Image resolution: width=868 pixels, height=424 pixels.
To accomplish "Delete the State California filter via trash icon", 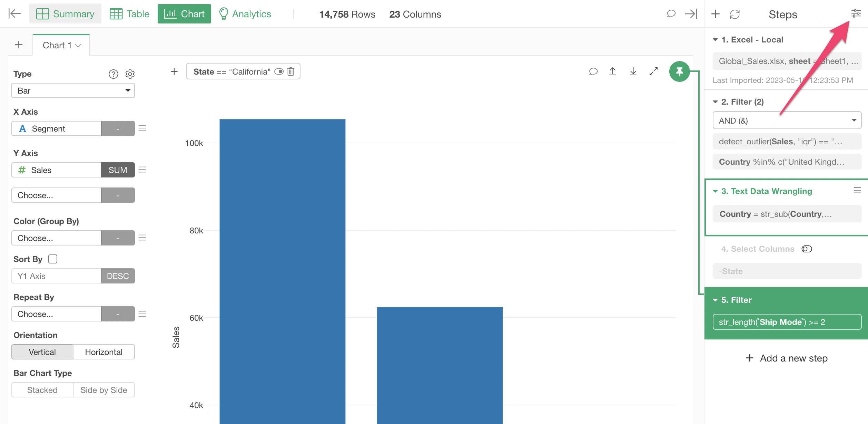I will [x=291, y=71].
